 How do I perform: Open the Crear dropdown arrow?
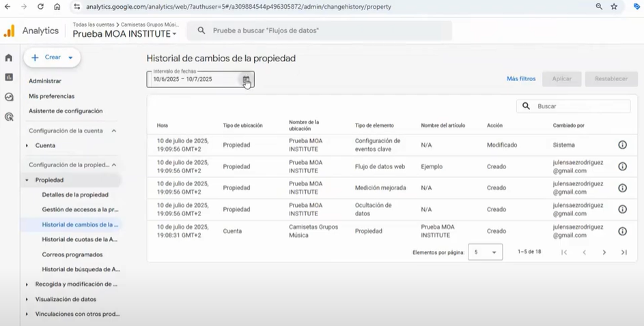click(x=70, y=57)
